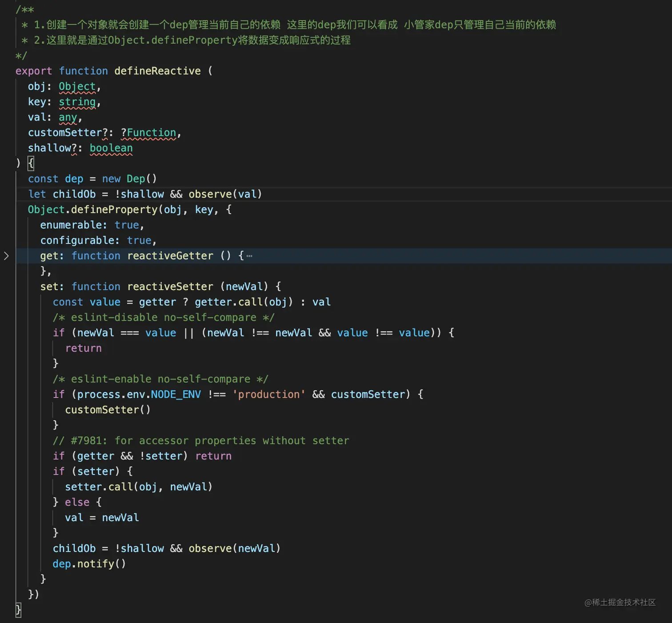Screen dimensions: 672x623
Task: Click the val = newVal assignment line
Action: (102, 518)
